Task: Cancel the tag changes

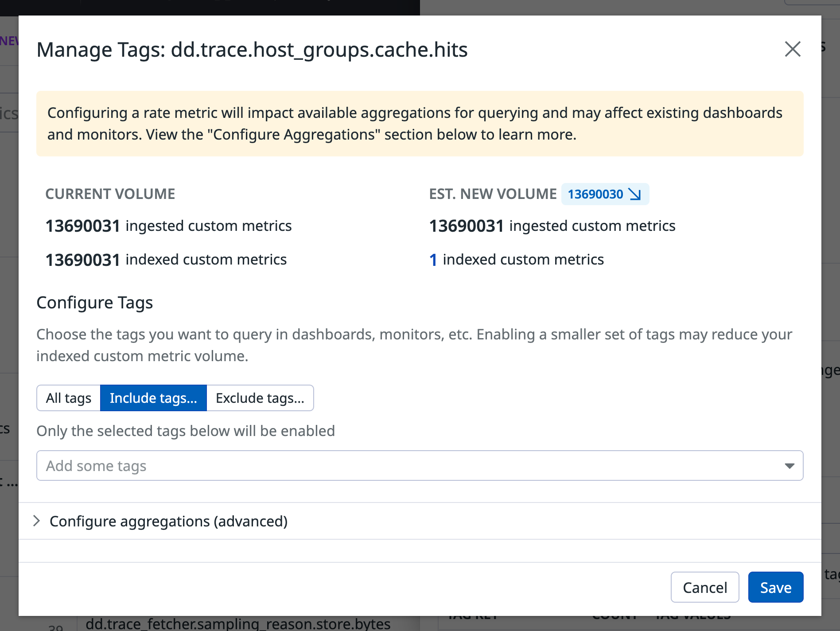Action: pyautogui.click(x=704, y=587)
